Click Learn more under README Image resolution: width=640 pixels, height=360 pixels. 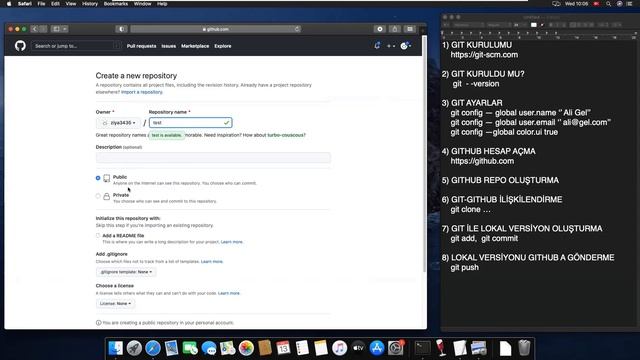pos(231,242)
